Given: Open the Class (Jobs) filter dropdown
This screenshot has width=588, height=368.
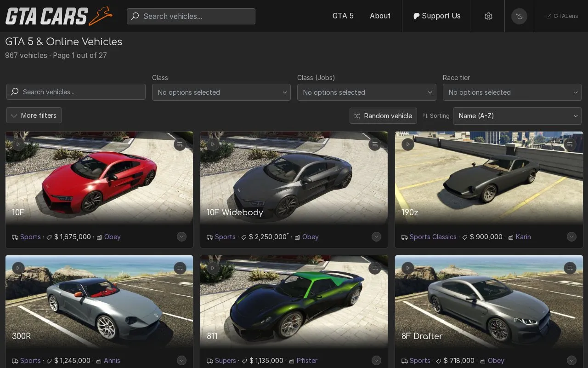Looking at the screenshot, I should 367,92.
